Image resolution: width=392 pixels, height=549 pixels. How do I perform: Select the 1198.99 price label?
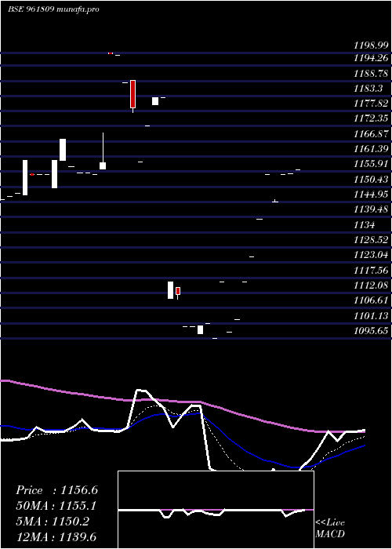pyautogui.click(x=371, y=45)
